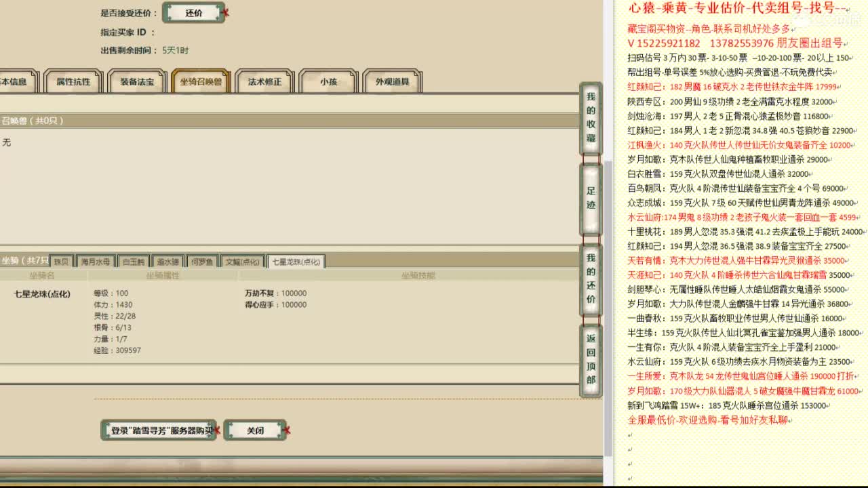Click the 力量：1/7 attribute

click(x=111, y=340)
